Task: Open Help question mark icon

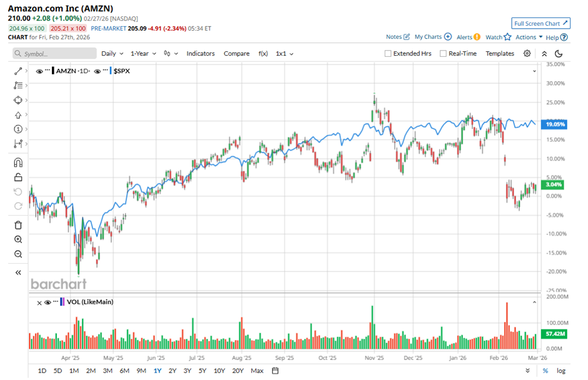Action: (564, 37)
